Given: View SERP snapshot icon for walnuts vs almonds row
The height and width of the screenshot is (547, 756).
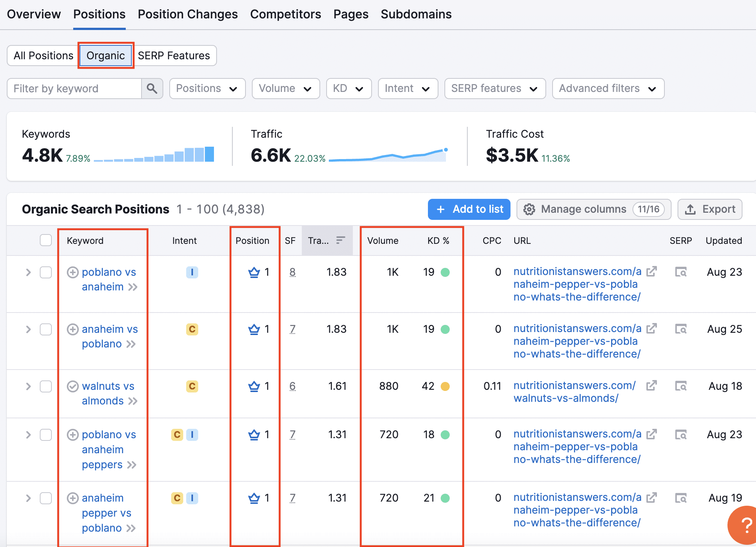Looking at the screenshot, I should coord(681,386).
